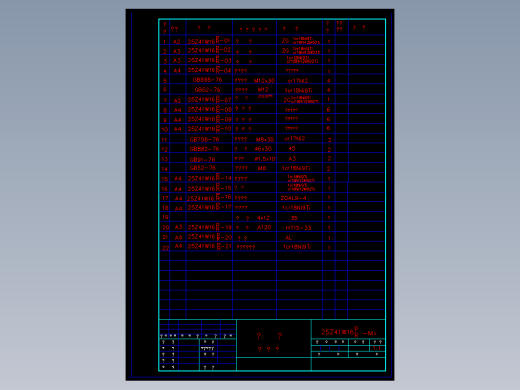This screenshot has width=520, height=390.
Task: Click the 25Z41W16 title block drawing number
Action: click(x=349, y=332)
